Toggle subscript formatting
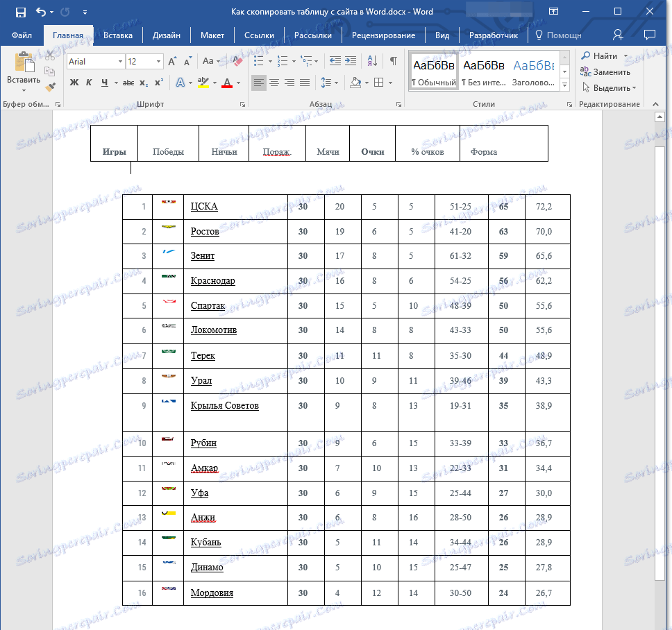The width and height of the screenshot is (672, 630). tap(144, 83)
